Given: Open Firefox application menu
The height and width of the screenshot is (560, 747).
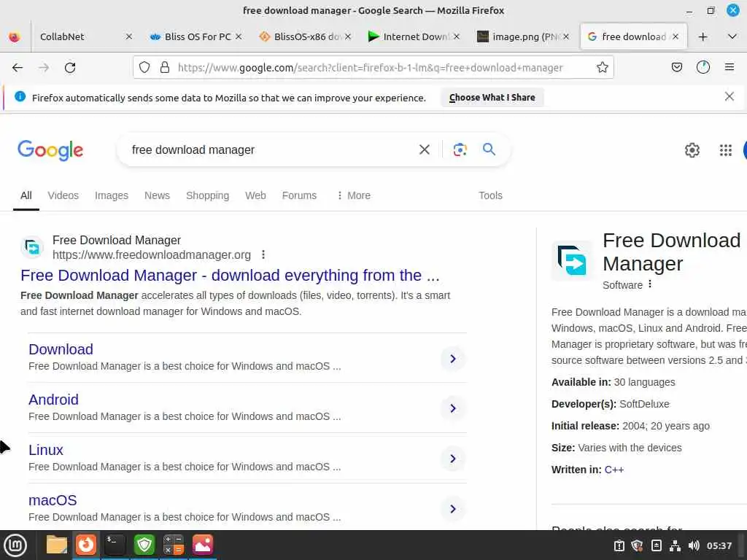Looking at the screenshot, I should click(729, 68).
